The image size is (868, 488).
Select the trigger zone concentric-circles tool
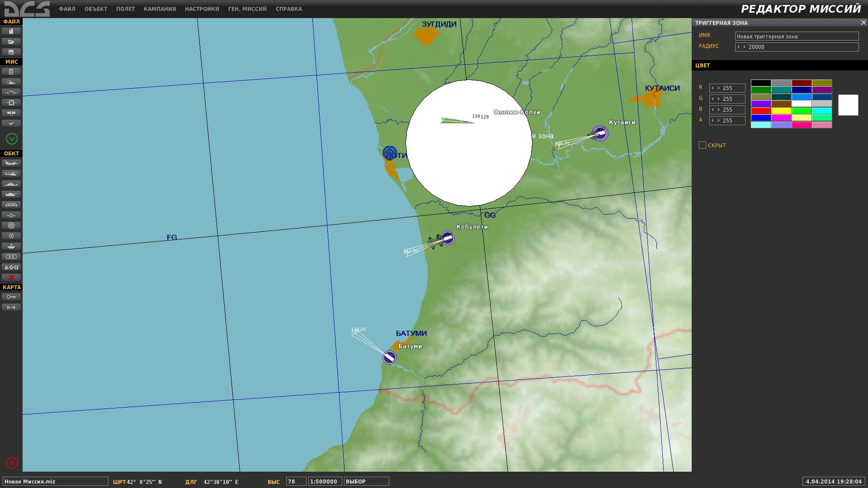tap(11, 225)
